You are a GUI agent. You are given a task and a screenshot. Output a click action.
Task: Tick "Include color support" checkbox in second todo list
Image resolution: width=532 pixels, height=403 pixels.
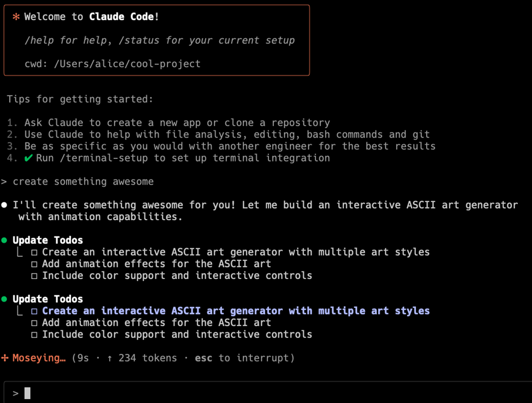click(34, 335)
